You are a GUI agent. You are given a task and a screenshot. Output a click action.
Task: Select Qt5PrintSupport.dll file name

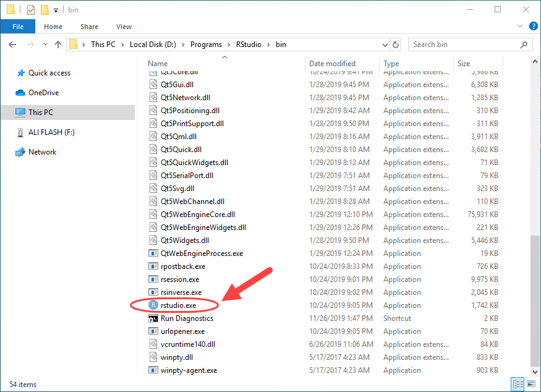point(192,124)
